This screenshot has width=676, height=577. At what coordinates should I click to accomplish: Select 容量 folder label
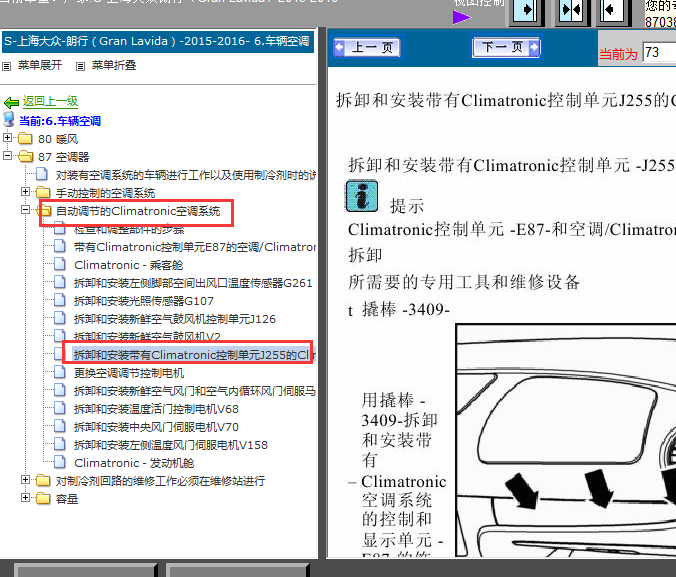click(67, 499)
